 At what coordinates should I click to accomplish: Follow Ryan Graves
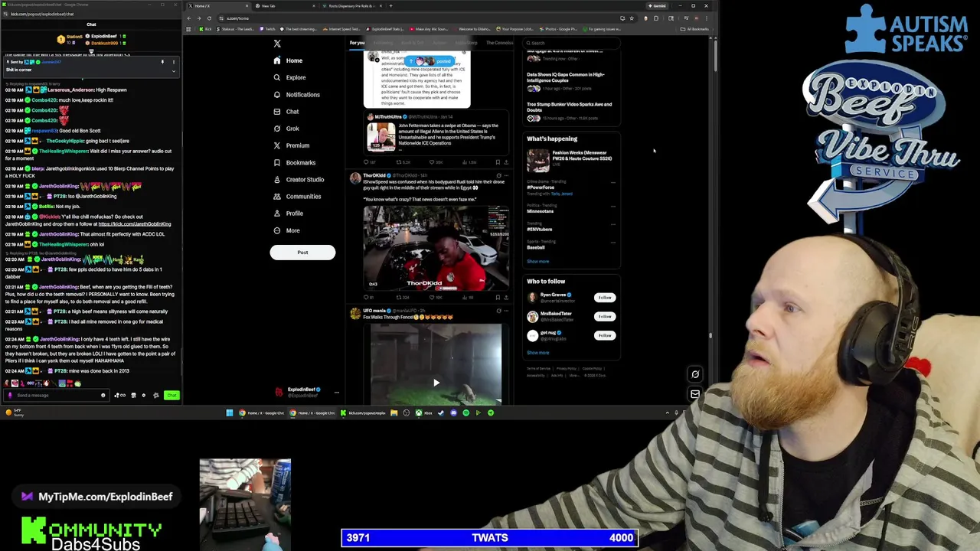[x=605, y=298]
